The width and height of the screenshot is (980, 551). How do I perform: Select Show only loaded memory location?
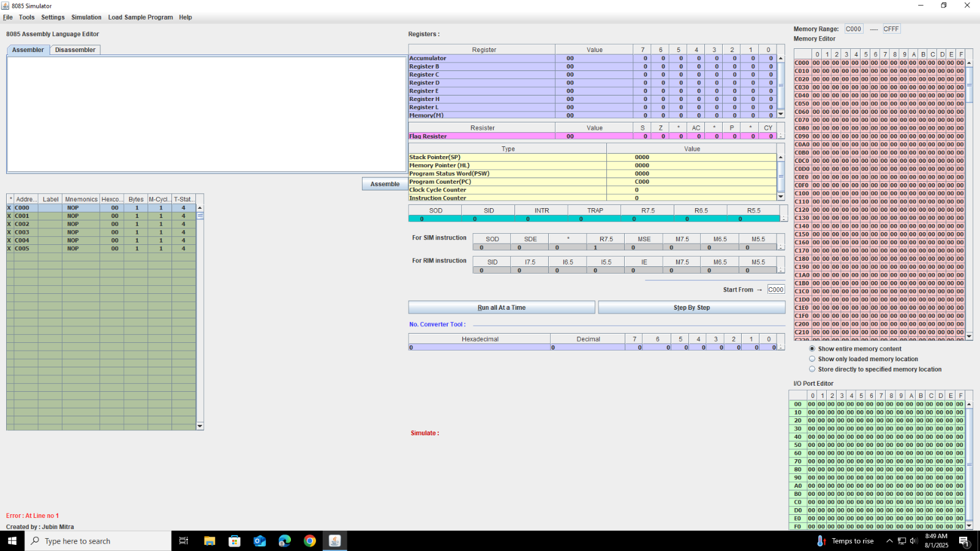[864, 359]
